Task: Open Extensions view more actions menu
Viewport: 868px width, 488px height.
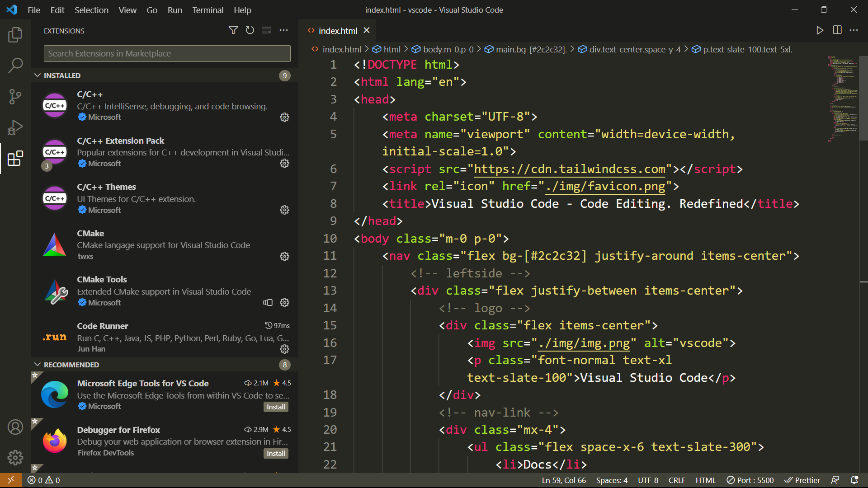Action: pyautogui.click(x=283, y=30)
